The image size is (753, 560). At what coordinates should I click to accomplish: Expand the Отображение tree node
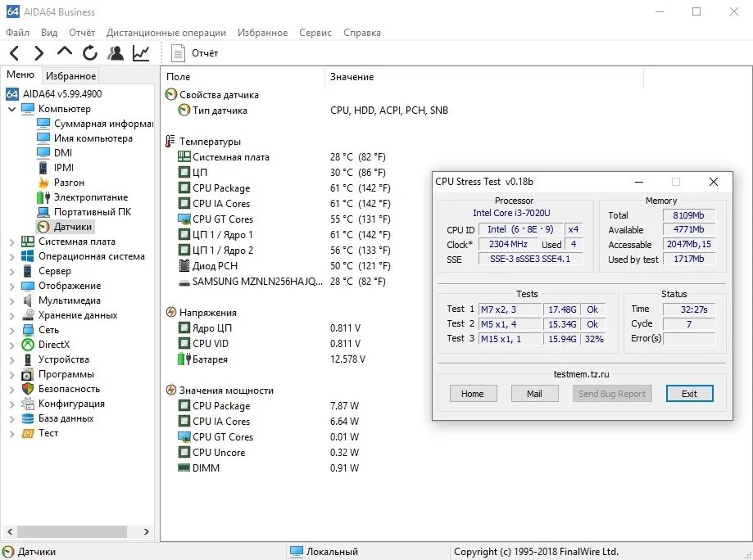coord(12,286)
